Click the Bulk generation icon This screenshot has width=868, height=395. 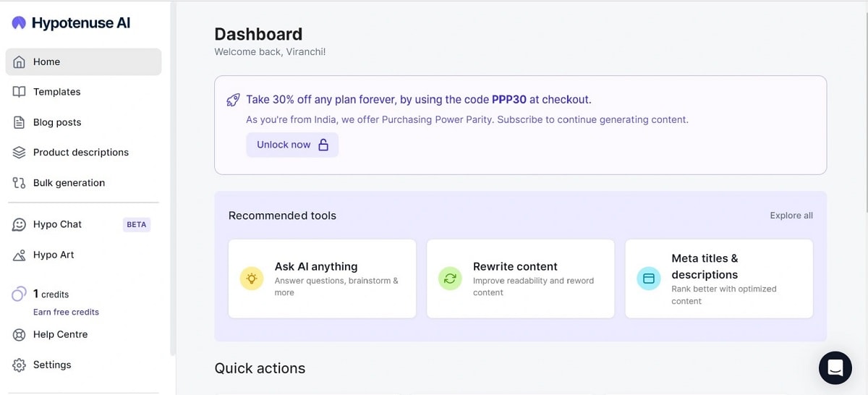pos(20,183)
